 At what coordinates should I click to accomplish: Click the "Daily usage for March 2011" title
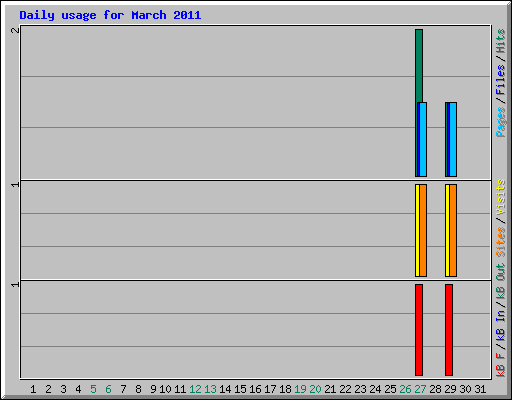coord(110,15)
